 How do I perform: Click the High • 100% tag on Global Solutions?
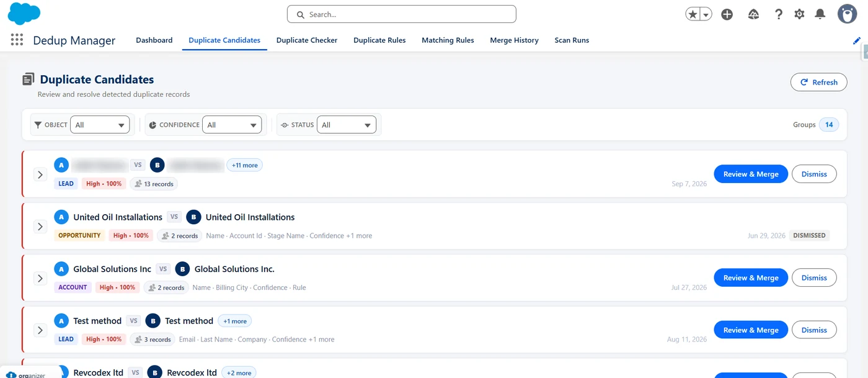point(118,287)
